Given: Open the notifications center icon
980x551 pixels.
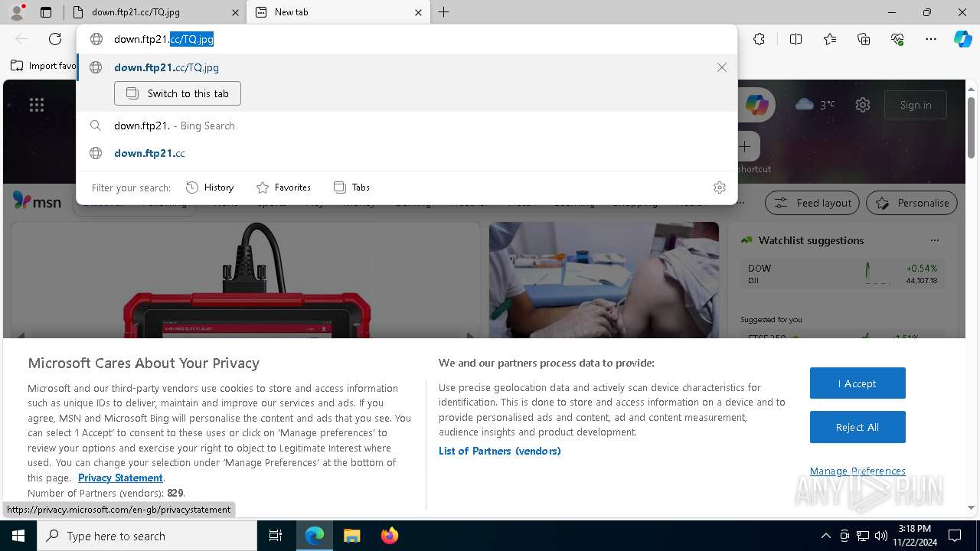Looking at the screenshot, I should (x=955, y=536).
